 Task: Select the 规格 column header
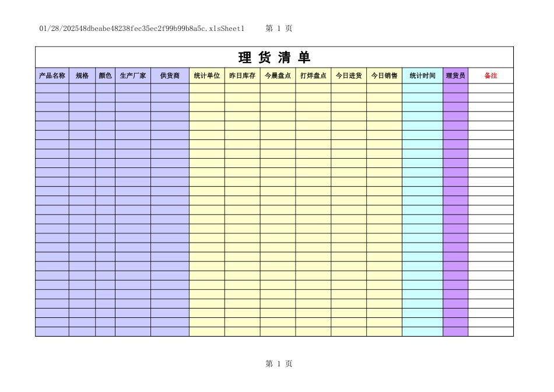click(82, 75)
